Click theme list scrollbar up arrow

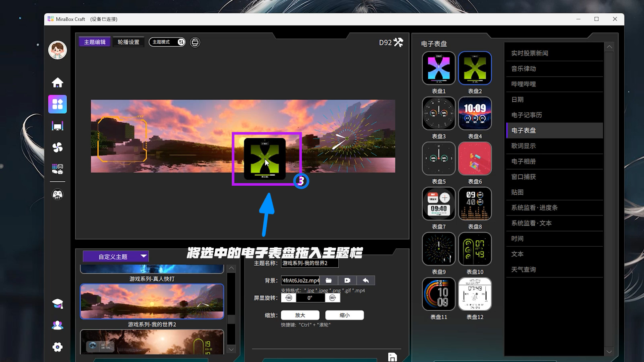tap(231, 268)
